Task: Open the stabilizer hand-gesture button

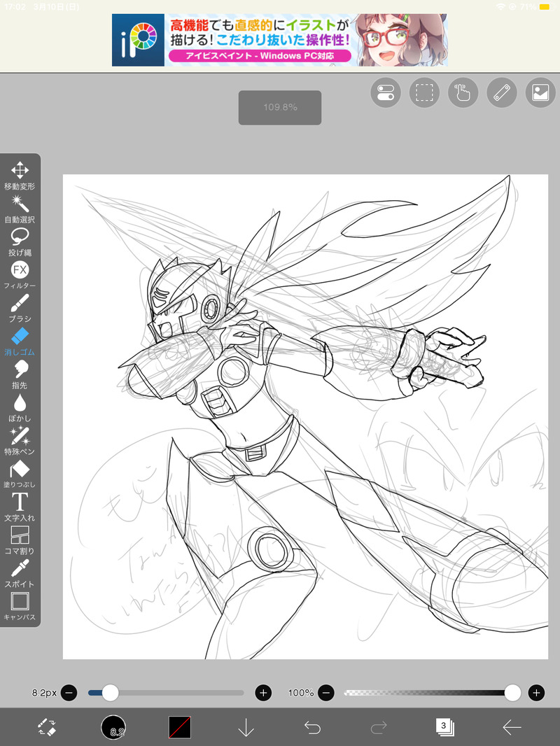Action: tap(463, 92)
